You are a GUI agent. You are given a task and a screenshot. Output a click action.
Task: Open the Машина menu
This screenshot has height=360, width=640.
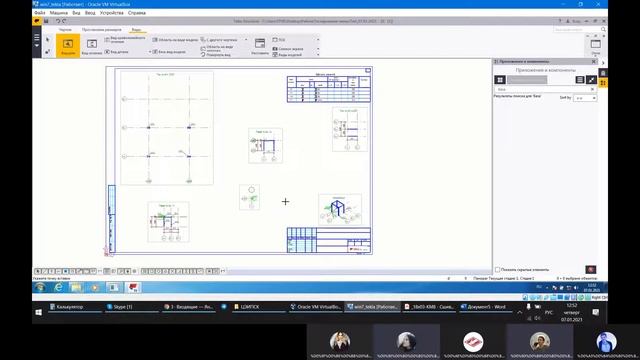59,13
